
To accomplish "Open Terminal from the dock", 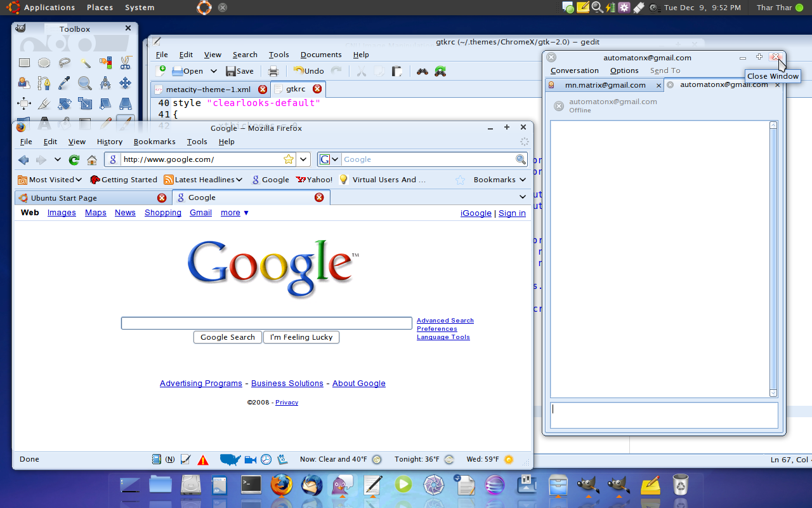I will (251, 485).
